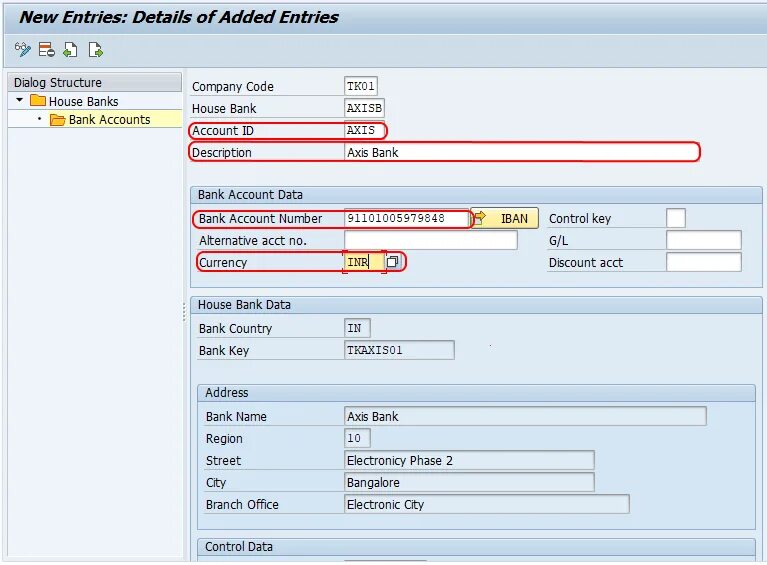Viewport: 767px width, 565px height.
Task: Click the Alternative acct no. label
Action: 253,241
